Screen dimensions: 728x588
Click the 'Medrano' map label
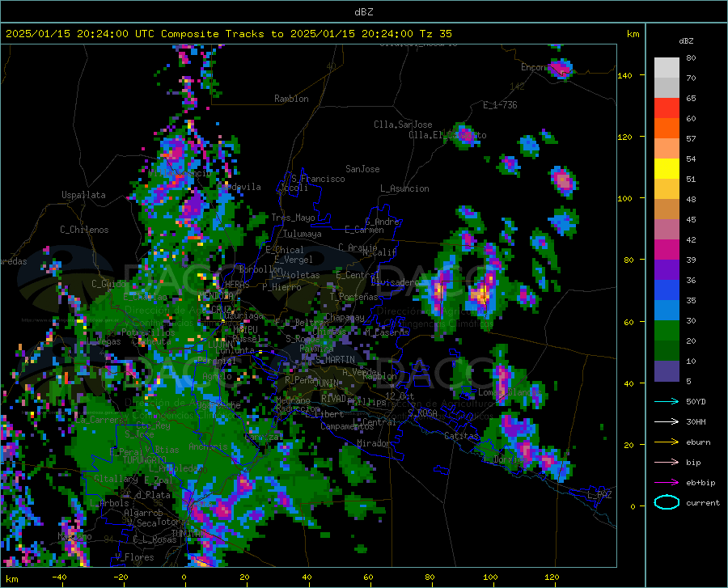pyautogui.click(x=293, y=400)
